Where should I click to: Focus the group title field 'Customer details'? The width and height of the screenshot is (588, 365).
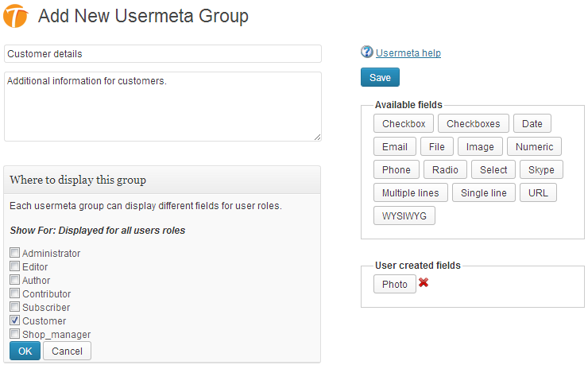click(163, 53)
